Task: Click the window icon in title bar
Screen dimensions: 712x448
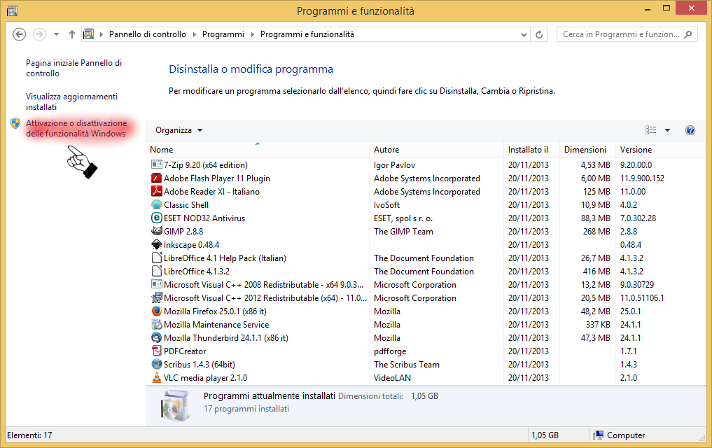Action: click(x=12, y=10)
